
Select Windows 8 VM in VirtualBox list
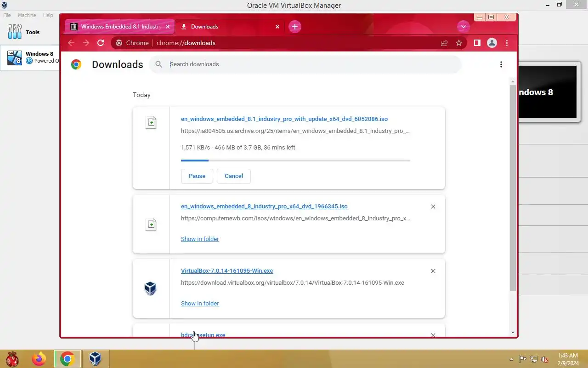(x=30, y=57)
